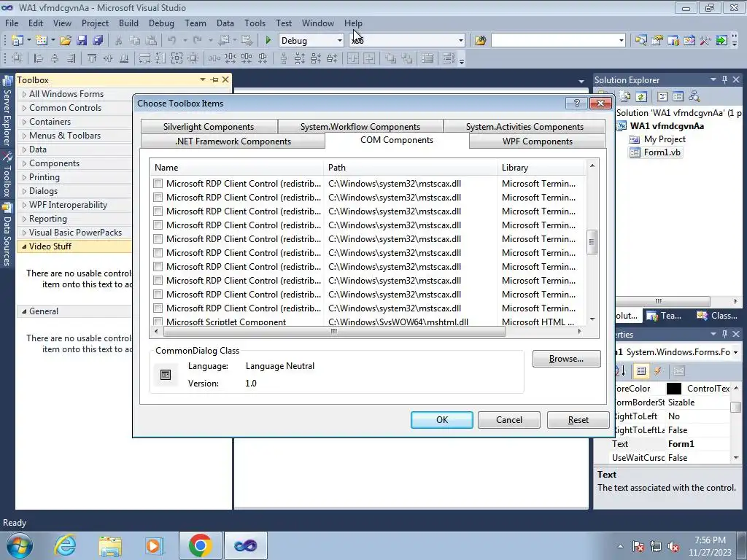
Task: Click the Properties list view icon
Action: click(x=641, y=371)
